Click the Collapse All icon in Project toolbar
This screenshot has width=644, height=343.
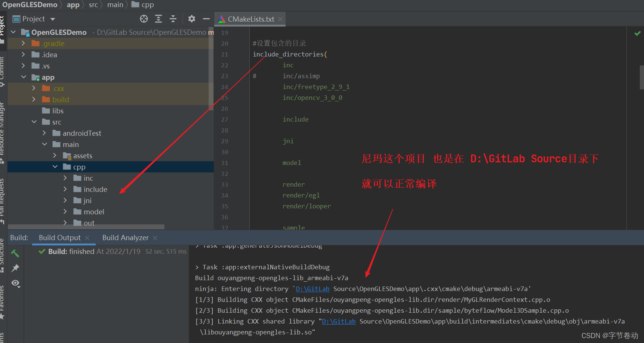tap(173, 19)
